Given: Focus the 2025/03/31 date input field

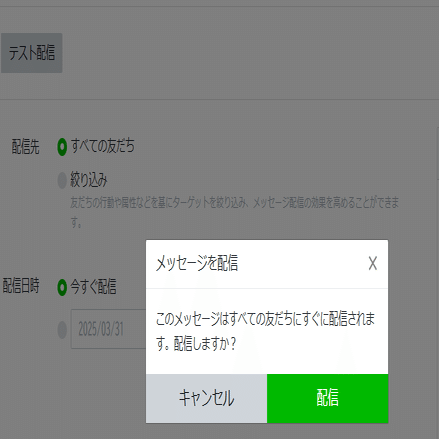Looking at the screenshot, I should (x=108, y=329).
